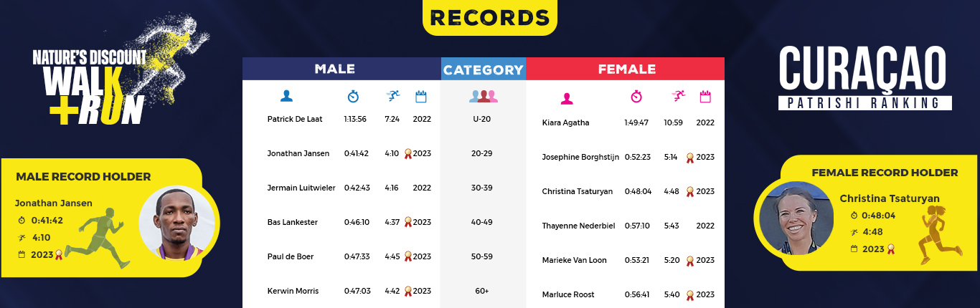Click the CATEGORY column header
The width and height of the screenshot is (980, 308).
[x=483, y=69]
